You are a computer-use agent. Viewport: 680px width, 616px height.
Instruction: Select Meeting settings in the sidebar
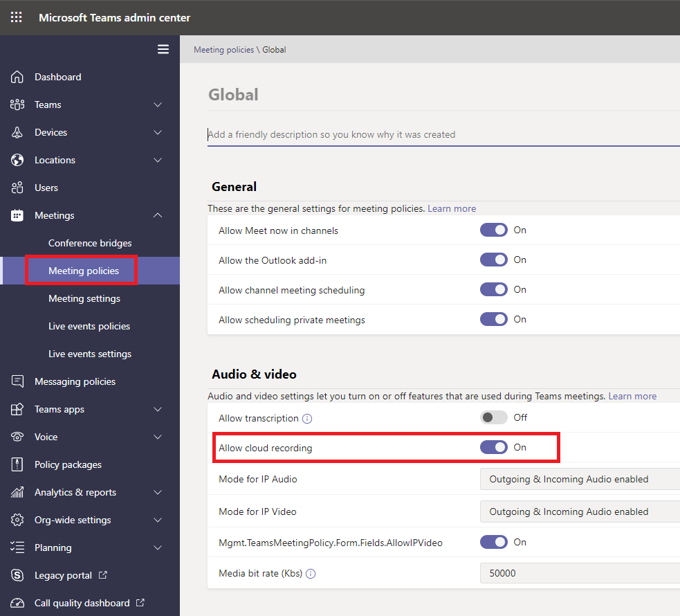[84, 298]
